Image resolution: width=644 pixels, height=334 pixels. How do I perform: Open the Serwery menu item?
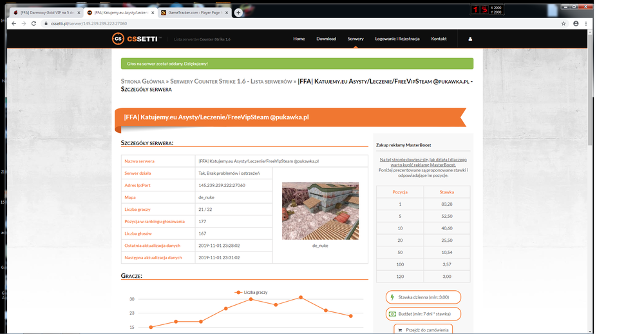point(355,39)
